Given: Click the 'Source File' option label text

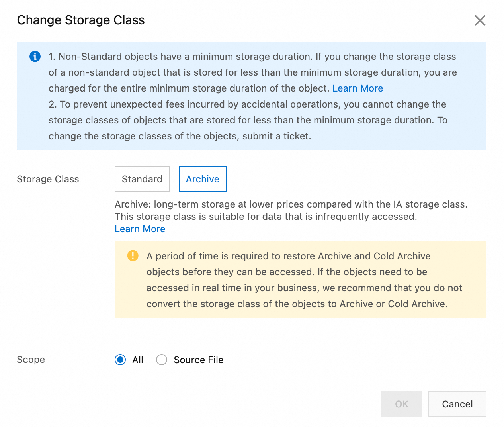Looking at the screenshot, I should click(198, 360).
